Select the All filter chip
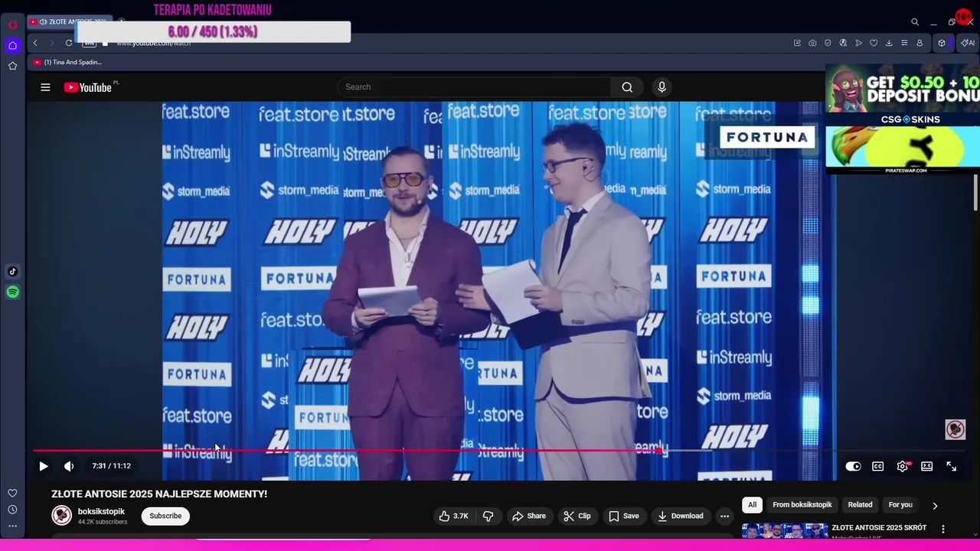This screenshot has height=551, width=980. (752, 505)
